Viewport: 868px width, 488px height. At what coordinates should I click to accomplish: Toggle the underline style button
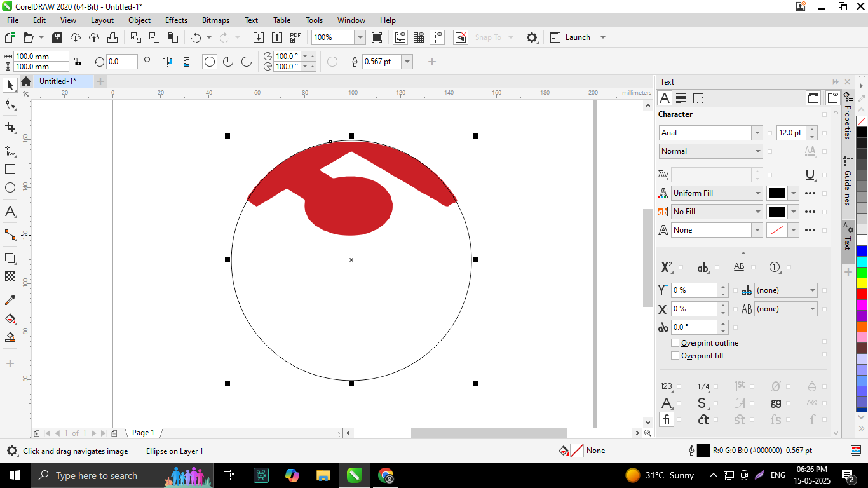pos(810,175)
